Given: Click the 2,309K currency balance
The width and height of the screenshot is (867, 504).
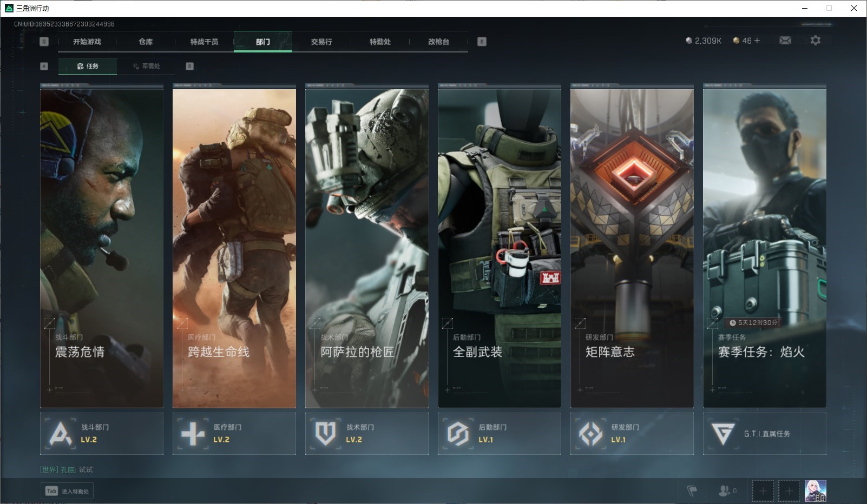Looking at the screenshot, I should [x=704, y=41].
